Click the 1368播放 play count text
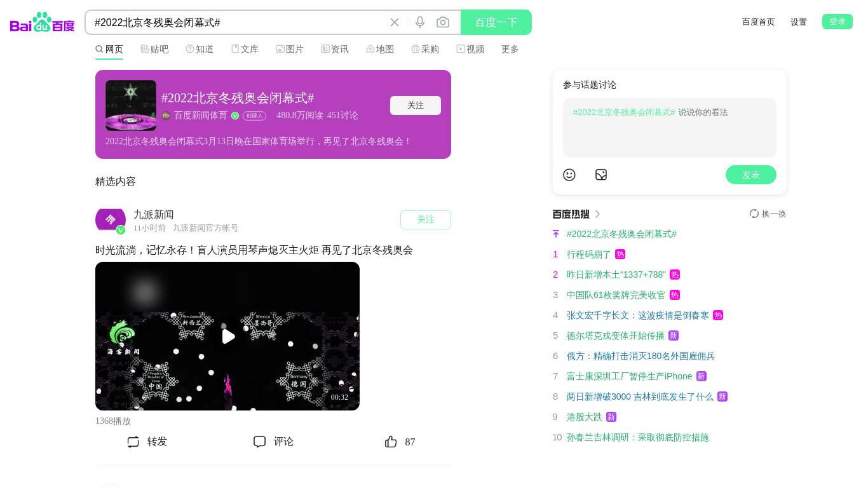Viewport: 868px width, 488px height. coord(113,421)
